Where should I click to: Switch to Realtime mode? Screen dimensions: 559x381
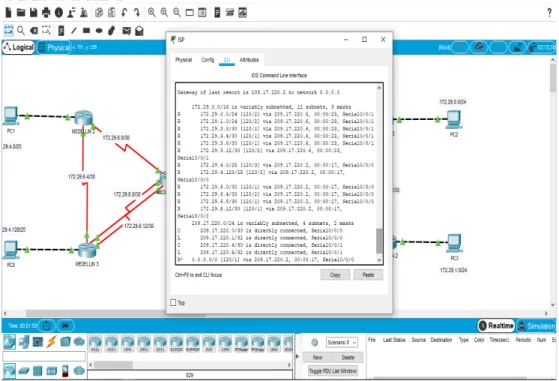point(496,325)
